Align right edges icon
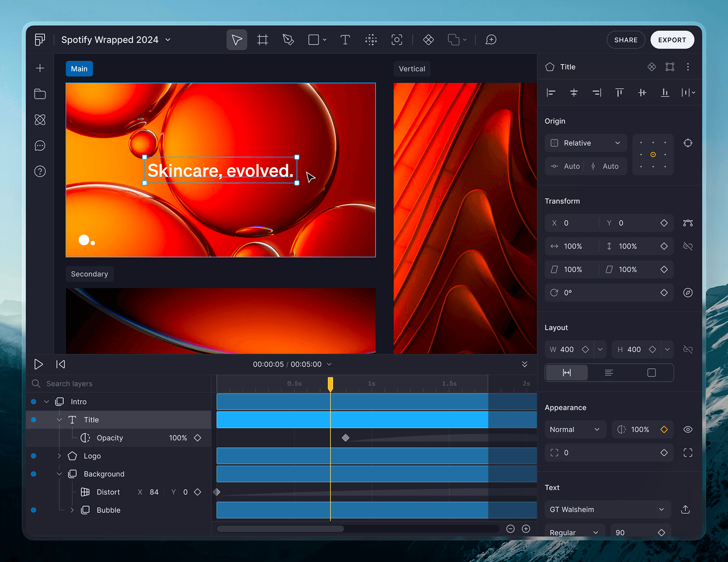The width and height of the screenshot is (728, 562). point(597,93)
